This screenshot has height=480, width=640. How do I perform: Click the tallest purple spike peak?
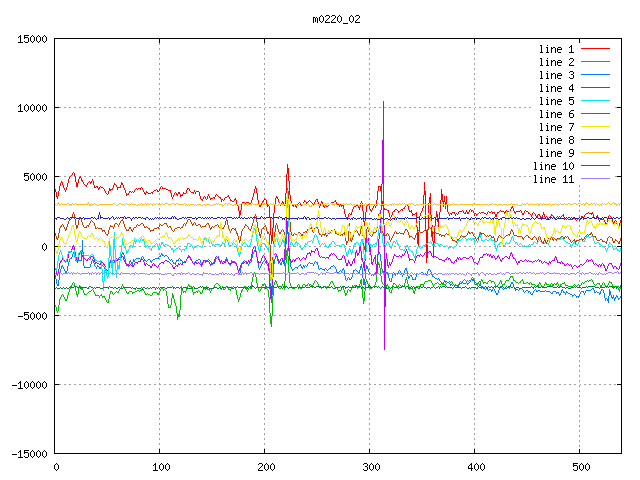click(383, 102)
